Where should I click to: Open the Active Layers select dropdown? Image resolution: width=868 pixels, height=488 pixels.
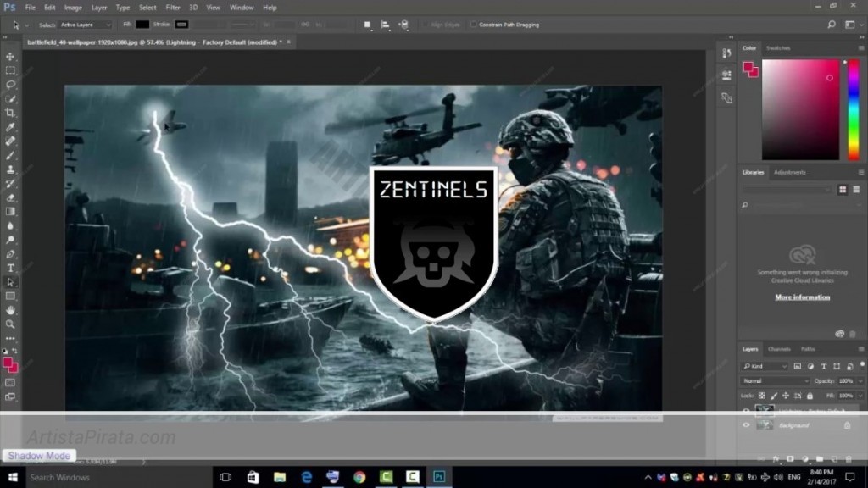coord(86,25)
